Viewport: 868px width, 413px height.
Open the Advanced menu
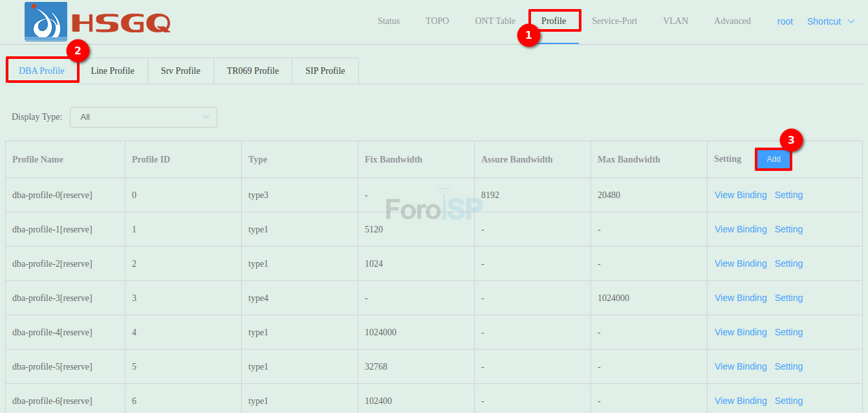click(x=732, y=21)
